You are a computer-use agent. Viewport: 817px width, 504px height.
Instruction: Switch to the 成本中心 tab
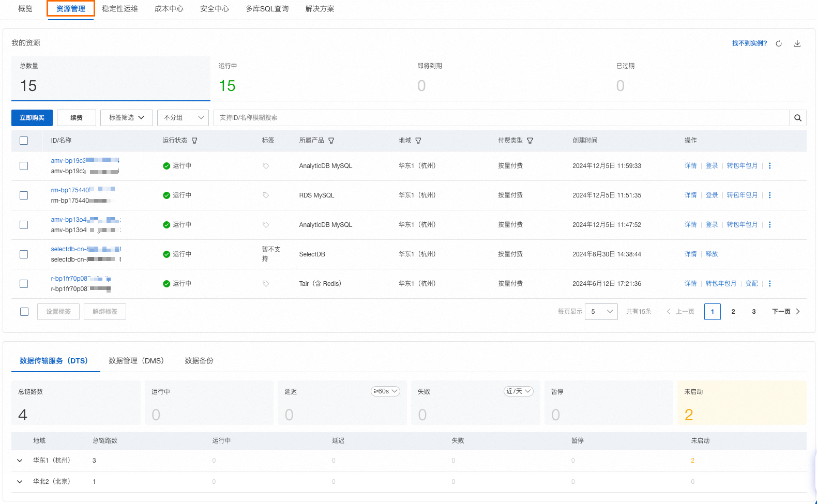pos(169,9)
